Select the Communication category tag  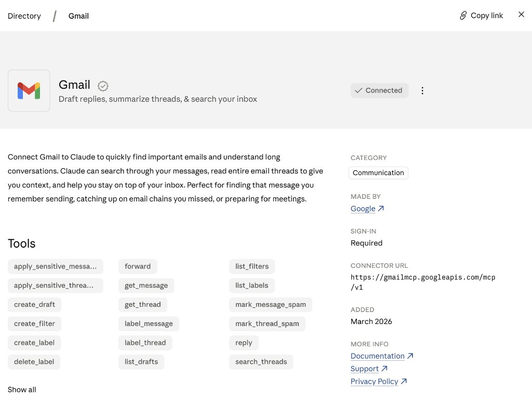378,173
